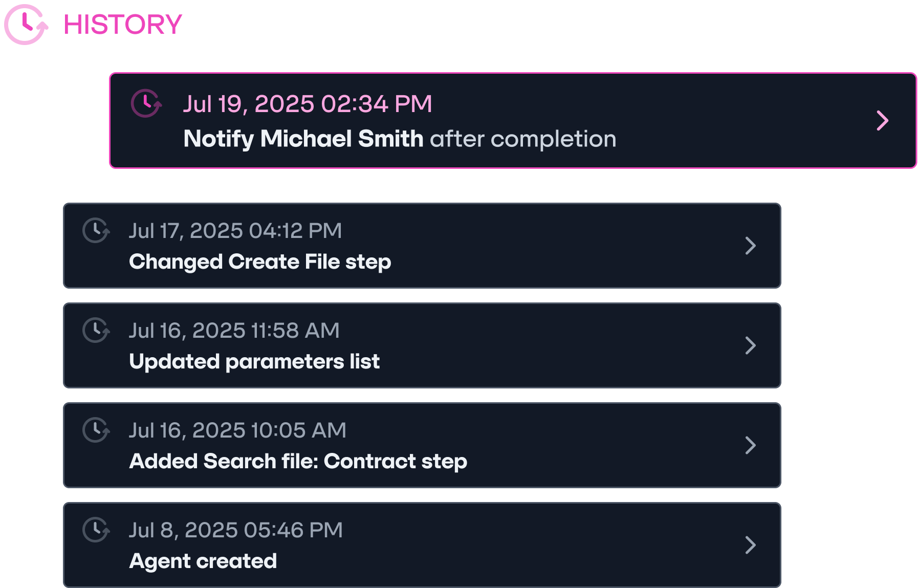Expand the Agent created entry chevron
918x588 pixels.
(x=750, y=545)
